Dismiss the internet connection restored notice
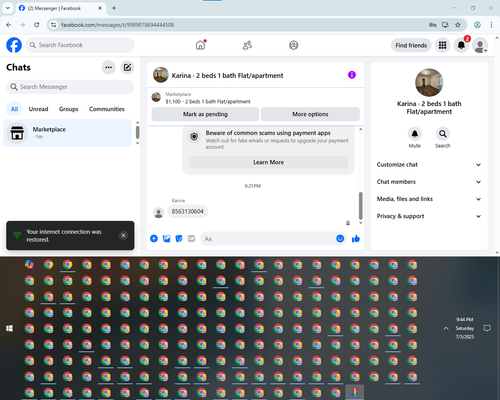 coord(123,235)
